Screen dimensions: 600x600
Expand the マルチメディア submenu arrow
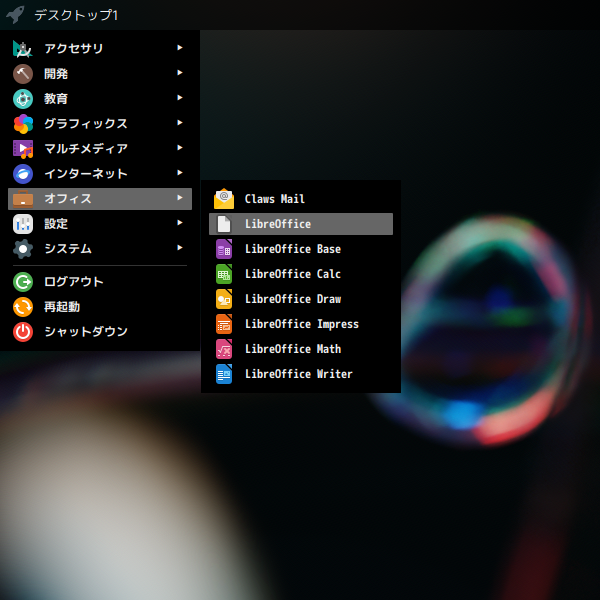pos(179,147)
